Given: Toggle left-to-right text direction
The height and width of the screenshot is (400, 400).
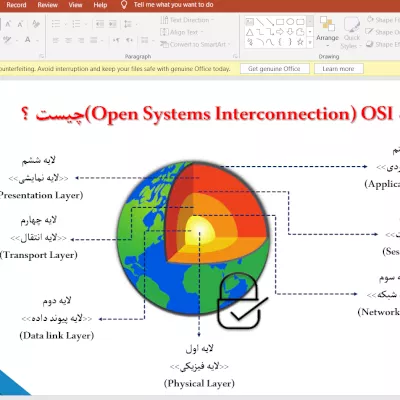Looking at the screenshot, I should coord(116,40).
